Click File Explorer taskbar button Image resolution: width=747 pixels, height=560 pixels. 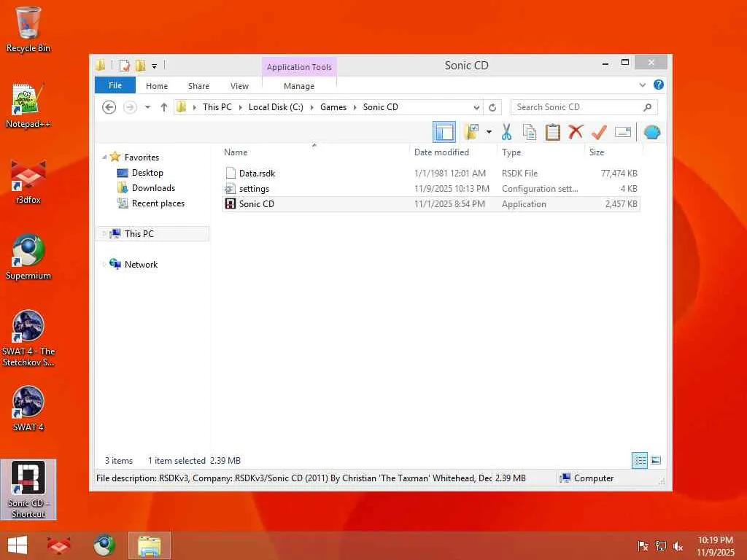click(150, 545)
